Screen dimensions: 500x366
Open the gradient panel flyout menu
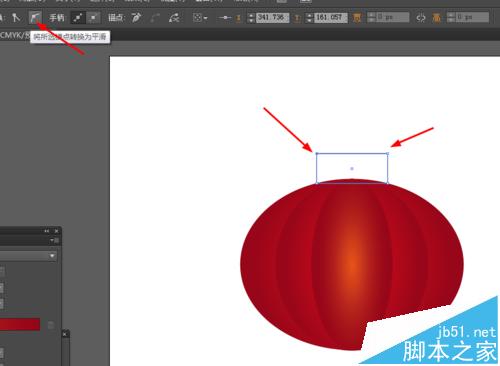tap(55, 240)
